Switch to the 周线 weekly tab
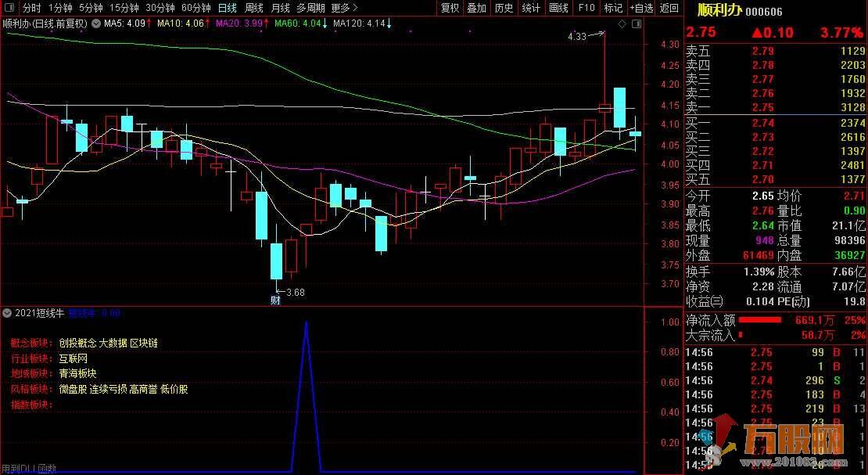 point(254,8)
